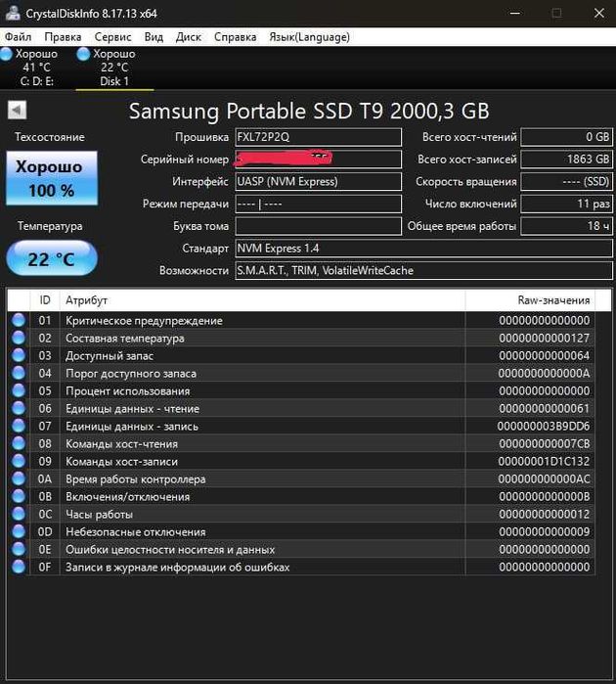Click status orb for Доступный запас row
616x684 pixels.
click(x=19, y=355)
